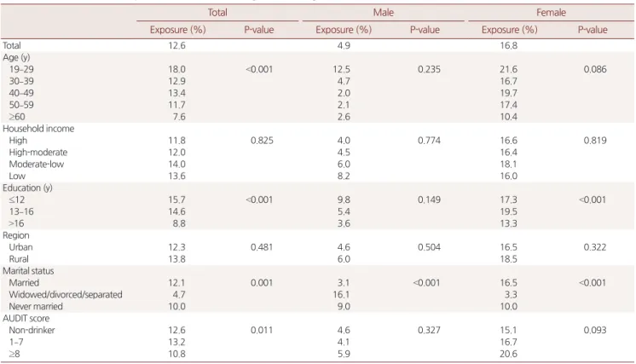Click the 0.086 female P-value for Age

pos(595,69)
